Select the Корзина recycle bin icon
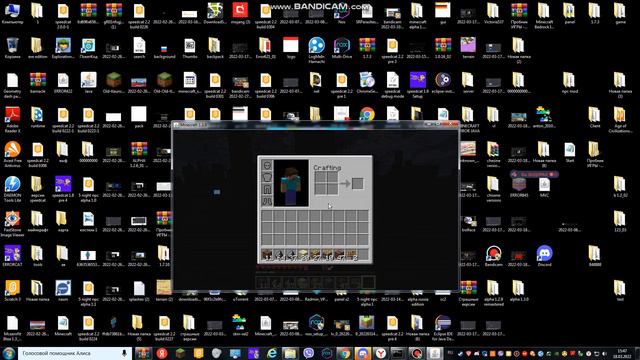 click(x=12, y=48)
